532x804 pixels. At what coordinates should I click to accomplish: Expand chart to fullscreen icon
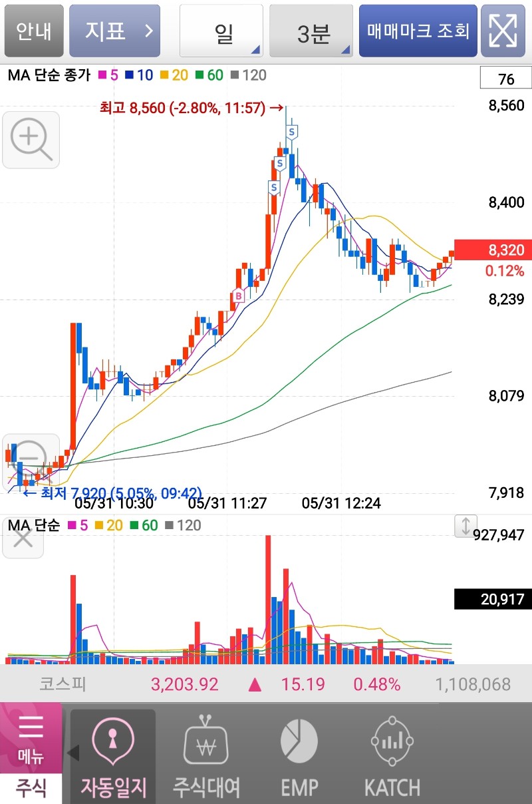(503, 31)
